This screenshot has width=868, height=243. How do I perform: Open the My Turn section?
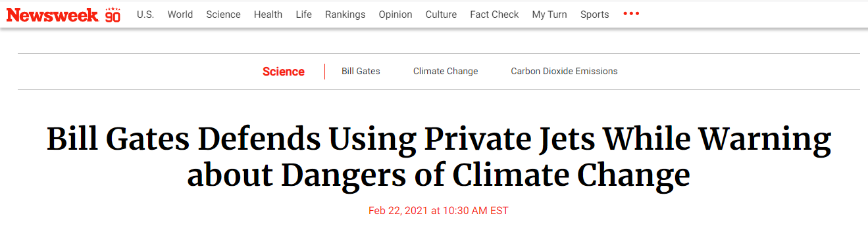tap(549, 14)
